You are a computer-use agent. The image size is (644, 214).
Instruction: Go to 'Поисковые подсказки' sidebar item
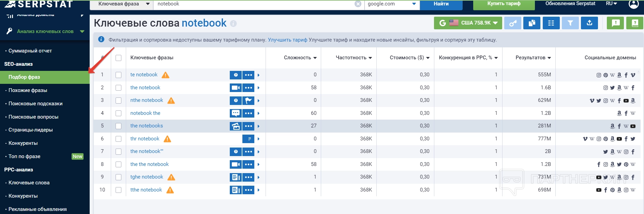pos(35,104)
